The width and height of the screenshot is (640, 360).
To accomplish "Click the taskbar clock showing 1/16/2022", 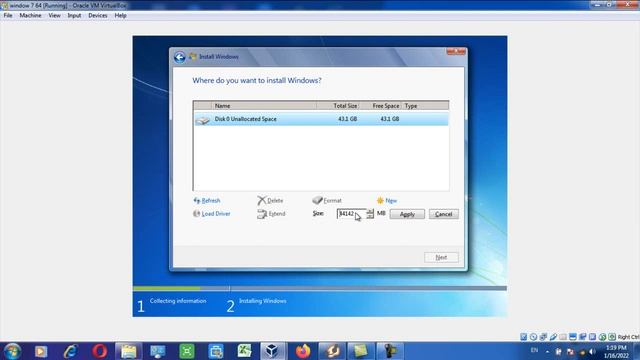I will pos(616,351).
